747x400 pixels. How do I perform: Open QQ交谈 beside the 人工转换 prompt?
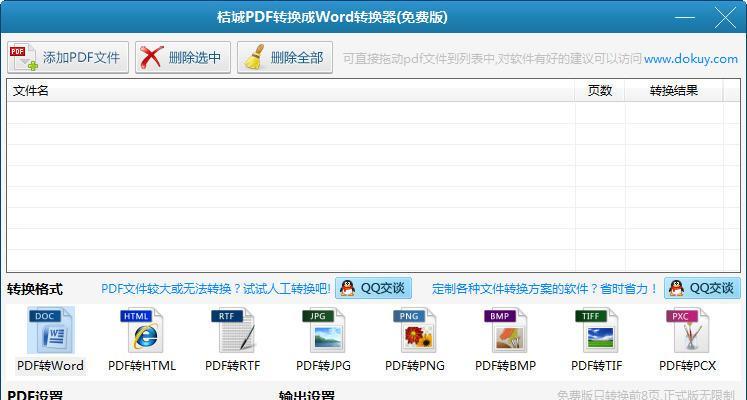point(374,288)
